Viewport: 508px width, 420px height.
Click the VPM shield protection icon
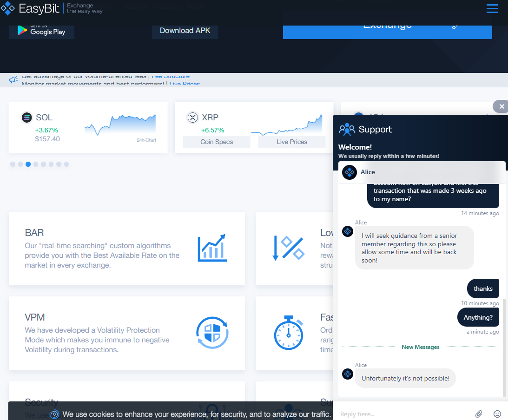point(212,333)
